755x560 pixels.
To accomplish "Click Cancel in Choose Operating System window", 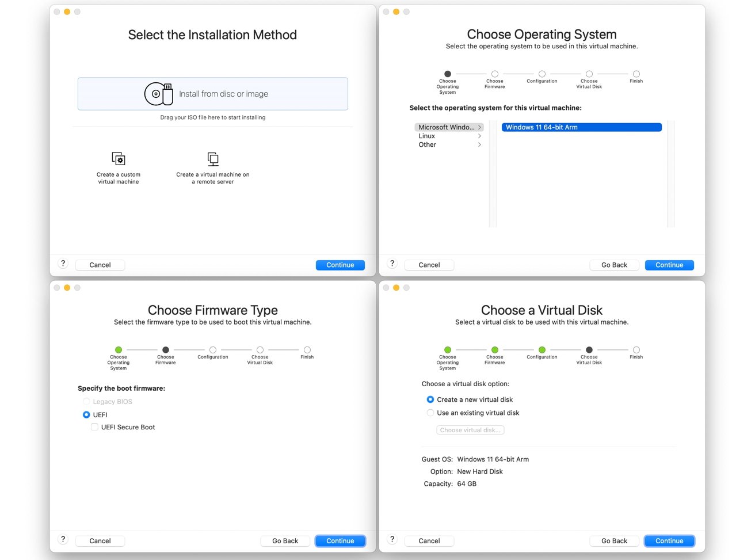I will (429, 265).
